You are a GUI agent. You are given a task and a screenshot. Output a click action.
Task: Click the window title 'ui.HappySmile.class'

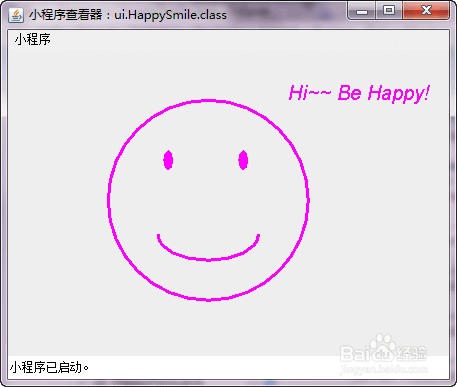tap(170, 15)
